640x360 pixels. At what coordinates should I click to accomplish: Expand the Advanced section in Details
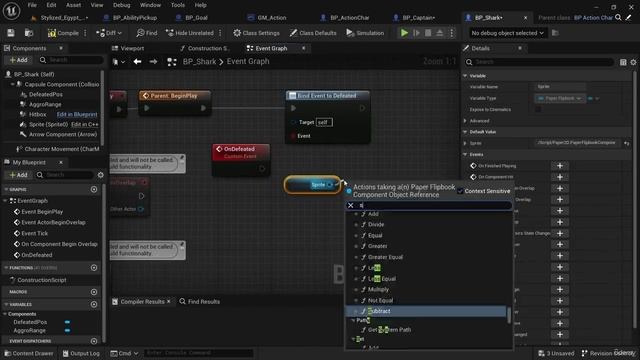(x=465, y=121)
